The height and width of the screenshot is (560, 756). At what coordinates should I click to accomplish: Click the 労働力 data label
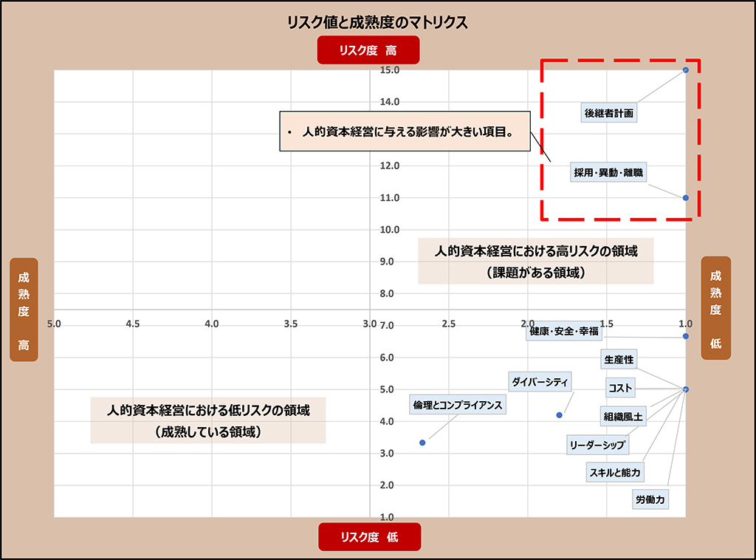[650, 499]
